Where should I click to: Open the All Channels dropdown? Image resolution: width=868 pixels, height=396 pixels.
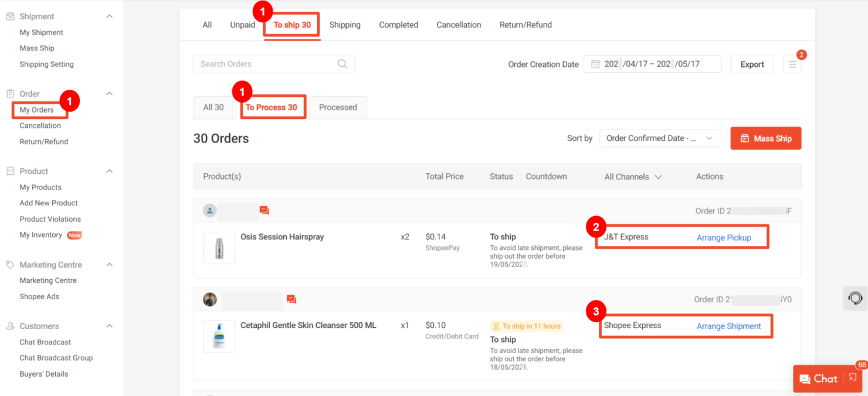pos(633,176)
